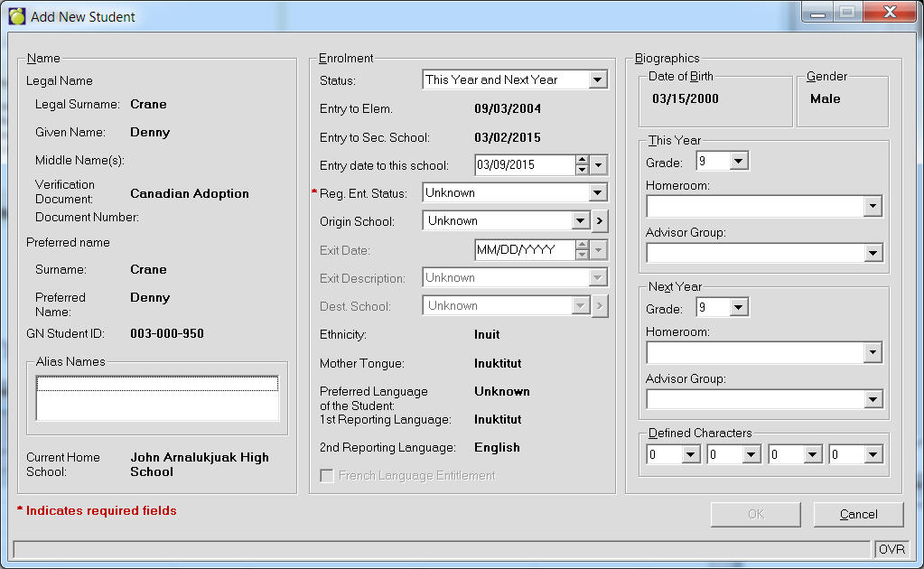Open the last Defined Characters dropdown
This screenshot has height=569, width=924.
click(872, 455)
